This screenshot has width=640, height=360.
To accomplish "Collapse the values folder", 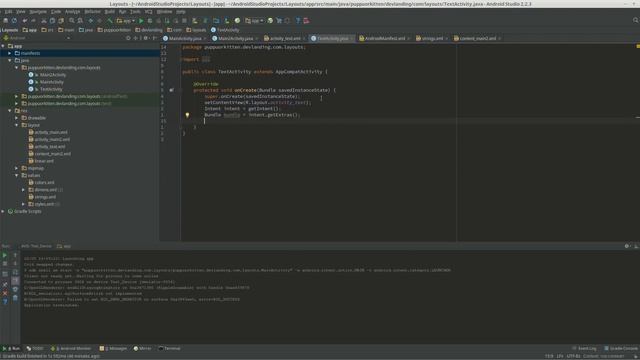I will coord(17,176).
